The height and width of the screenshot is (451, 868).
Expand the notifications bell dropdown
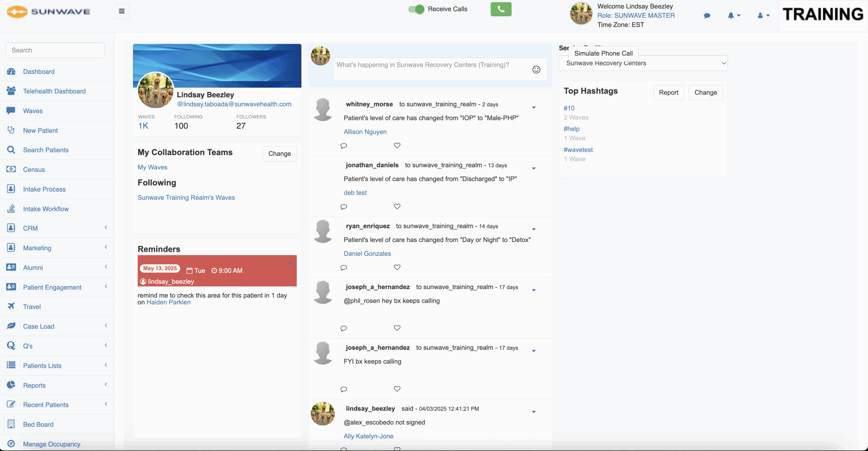[734, 16]
